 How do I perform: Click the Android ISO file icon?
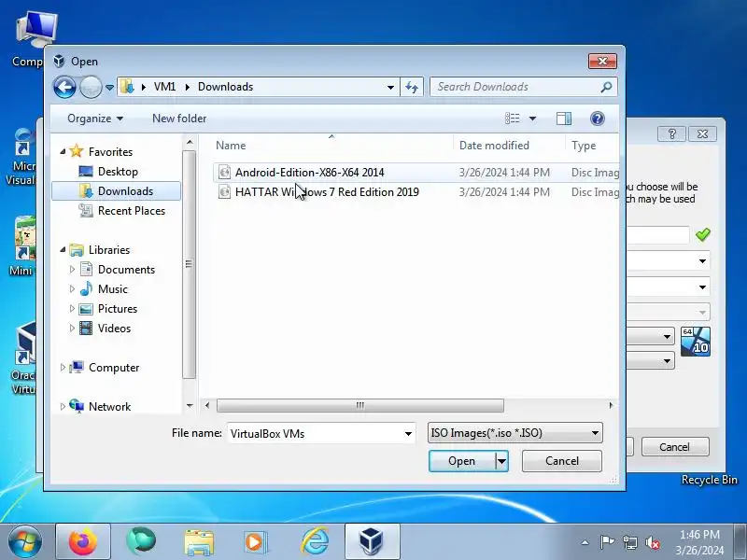224,173
